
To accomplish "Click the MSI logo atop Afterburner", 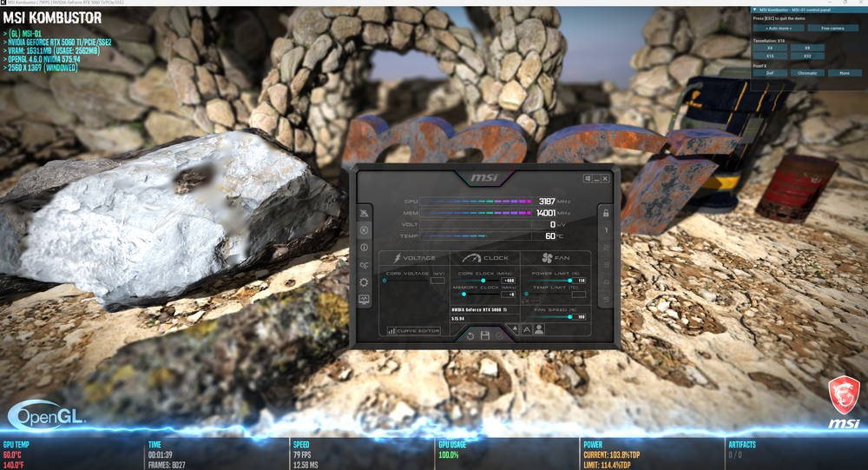I will (484, 177).
